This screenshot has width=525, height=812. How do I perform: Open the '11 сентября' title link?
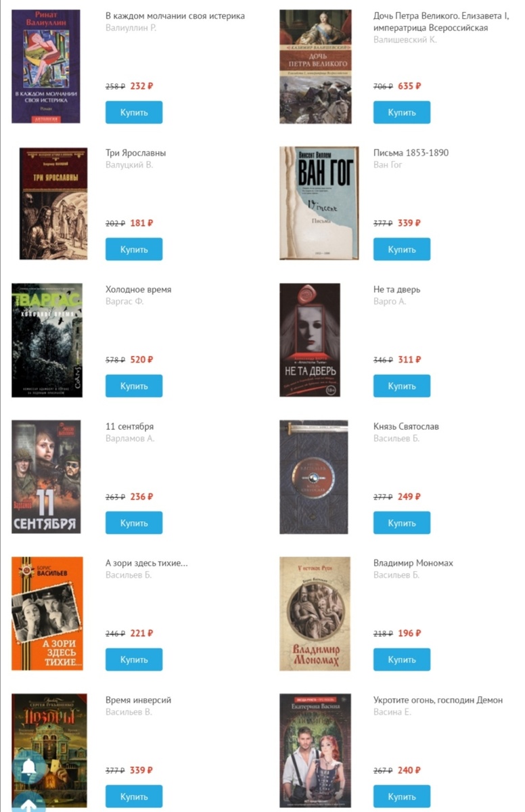[130, 426]
